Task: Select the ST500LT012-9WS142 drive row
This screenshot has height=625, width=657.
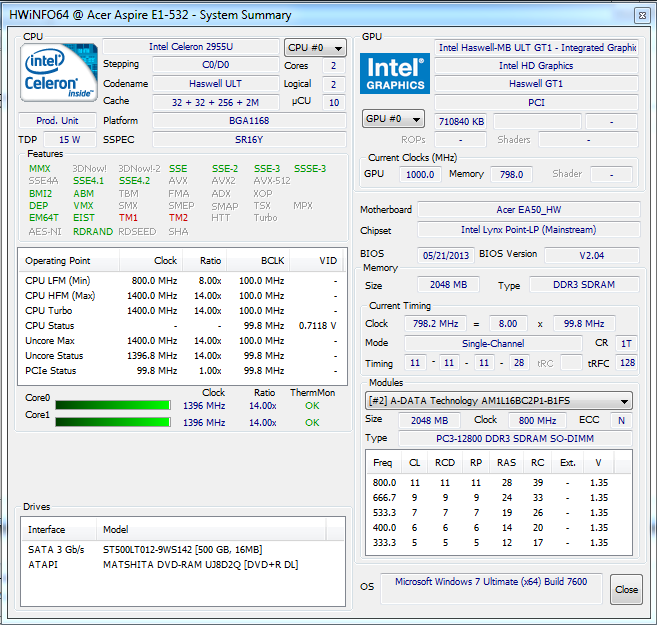Action: [183, 550]
